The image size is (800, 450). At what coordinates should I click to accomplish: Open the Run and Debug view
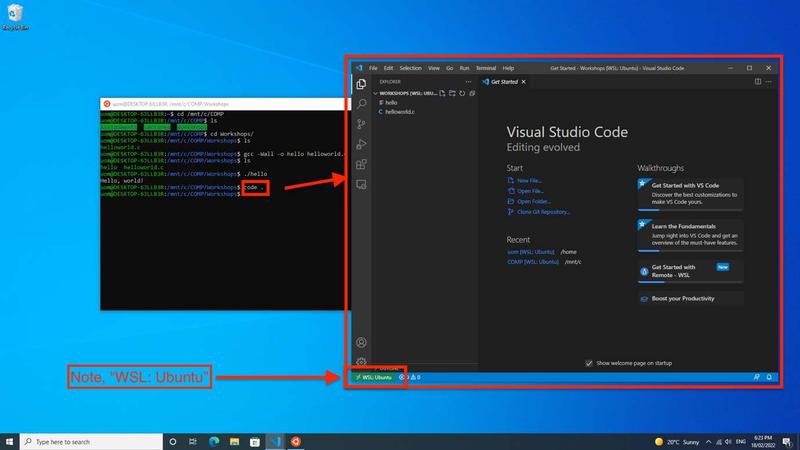pos(361,144)
